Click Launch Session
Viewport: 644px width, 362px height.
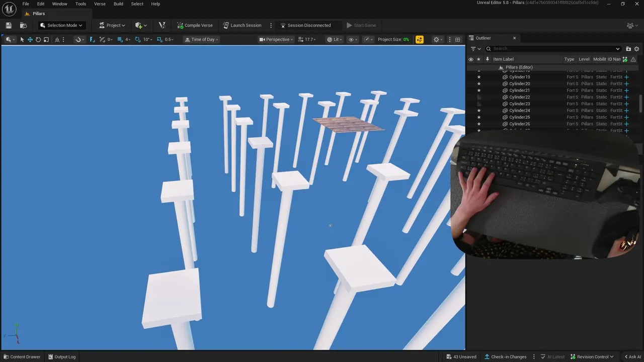242,25
